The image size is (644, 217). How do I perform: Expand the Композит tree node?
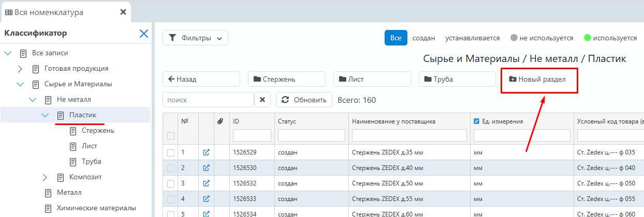pyautogui.click(x=45, y=177)
